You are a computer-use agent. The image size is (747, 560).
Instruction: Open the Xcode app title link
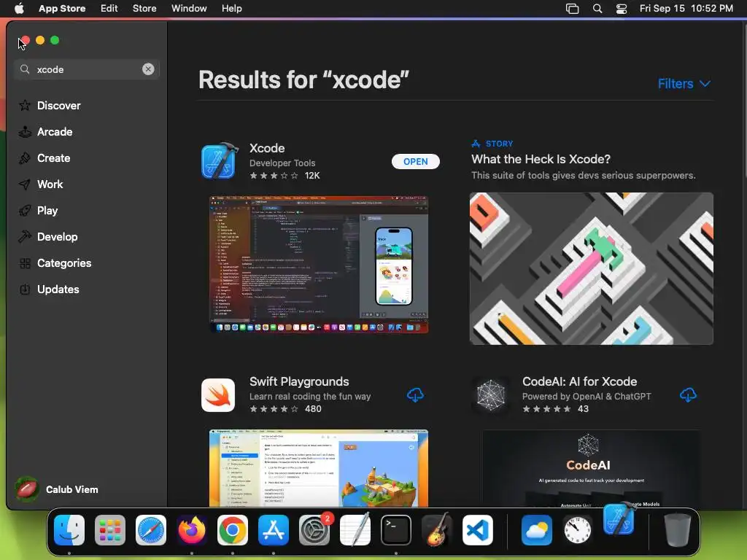(267, 148)
